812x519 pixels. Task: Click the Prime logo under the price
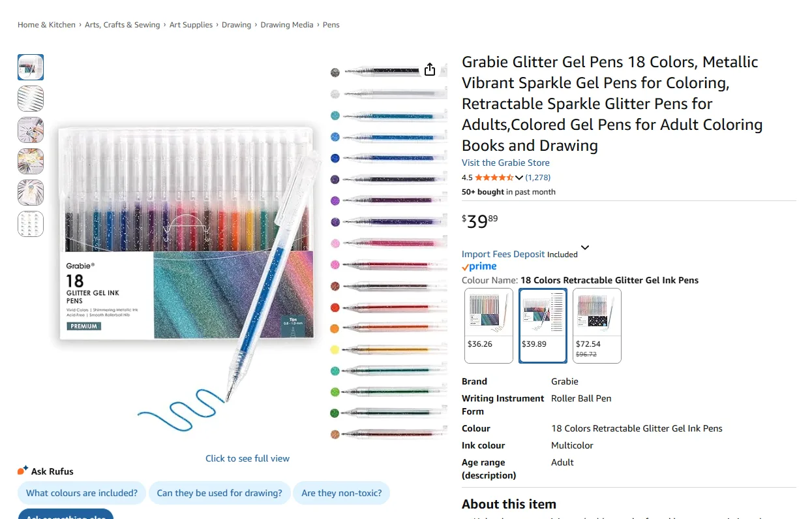(479, 266)
